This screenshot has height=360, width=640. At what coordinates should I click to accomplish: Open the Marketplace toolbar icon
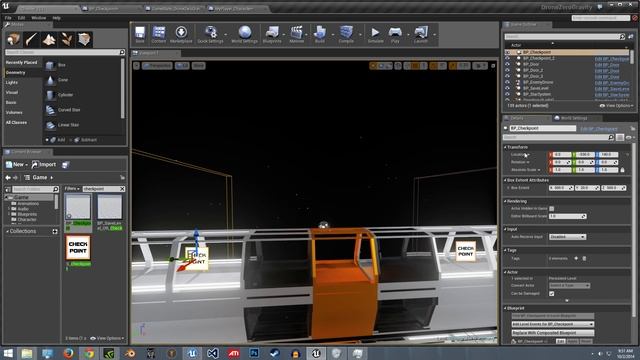[181, 34]
